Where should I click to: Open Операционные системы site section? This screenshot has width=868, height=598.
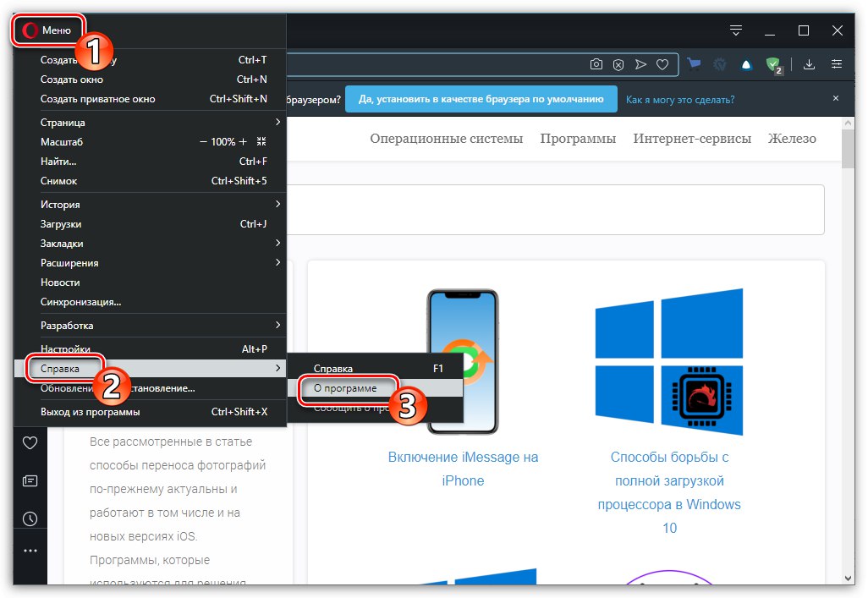[446, 139]
